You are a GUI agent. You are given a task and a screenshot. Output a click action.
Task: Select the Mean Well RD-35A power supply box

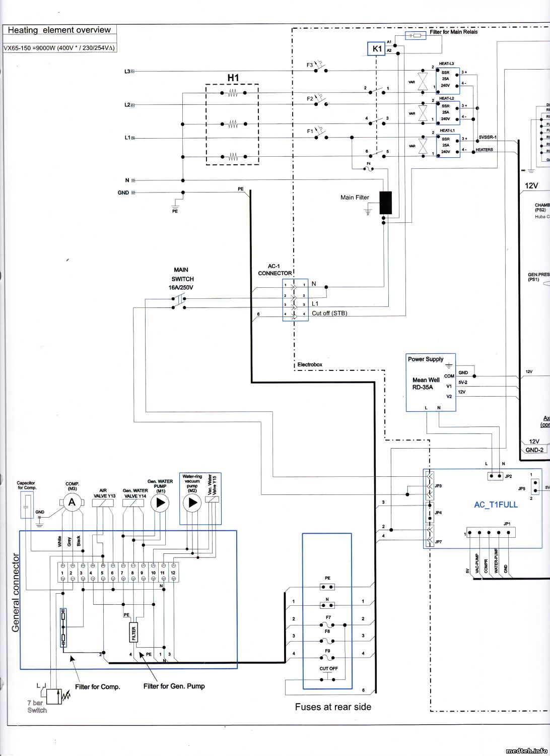tap(431, 383)
